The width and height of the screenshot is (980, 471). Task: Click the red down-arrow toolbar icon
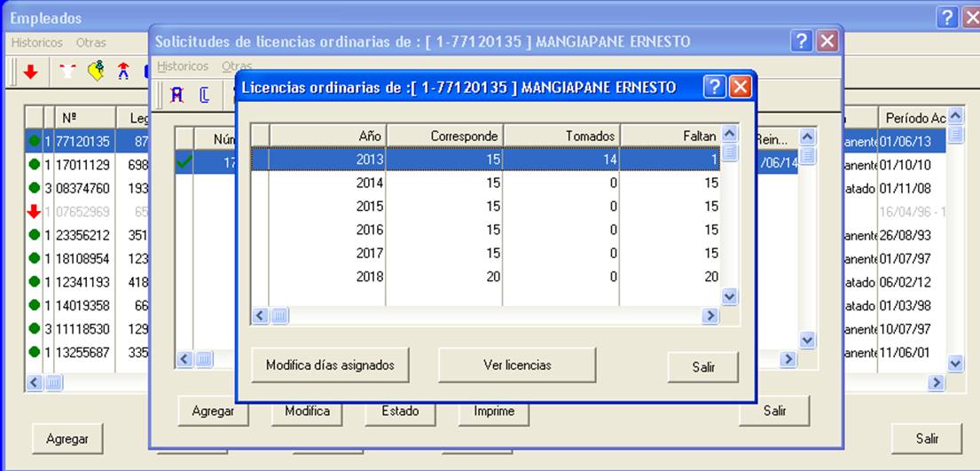[x=30, y=72]
